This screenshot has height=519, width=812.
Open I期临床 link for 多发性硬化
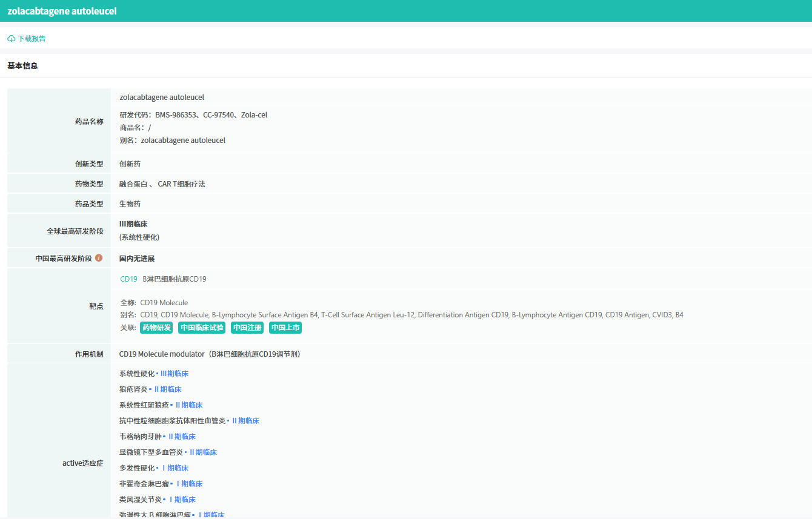pyautogui.click(x=175, y=468)
